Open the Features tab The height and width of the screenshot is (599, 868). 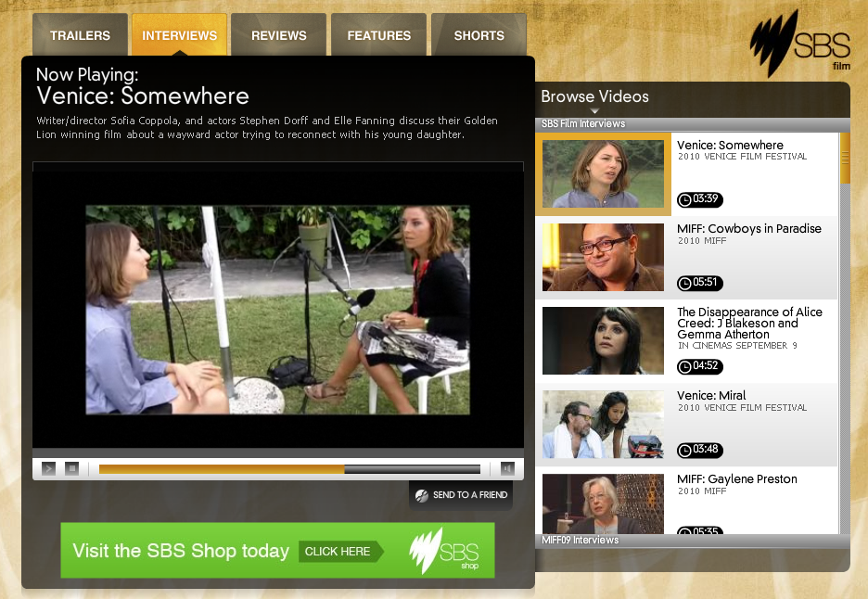coord(379,35)
